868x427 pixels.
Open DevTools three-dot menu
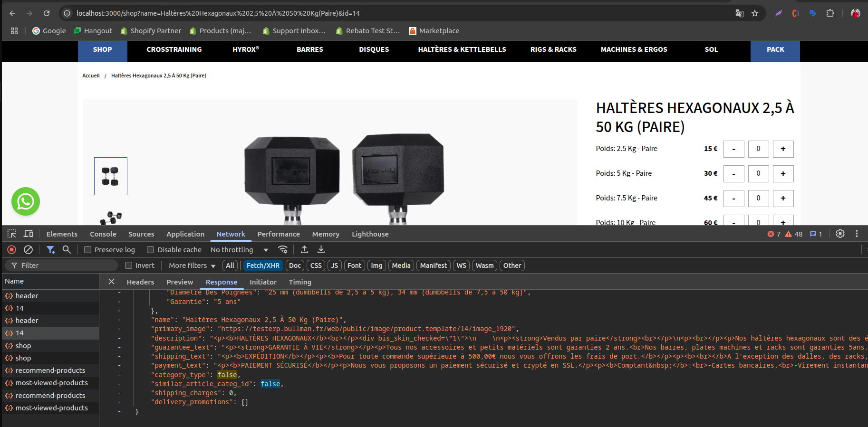click(x=857, y=234)
